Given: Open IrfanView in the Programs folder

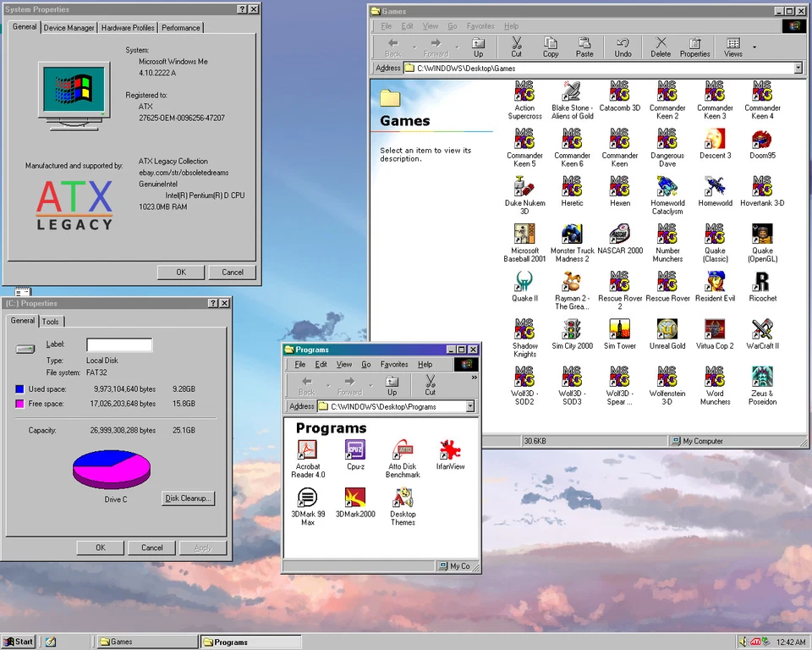Looking at the screenshot, I should 450,451.
